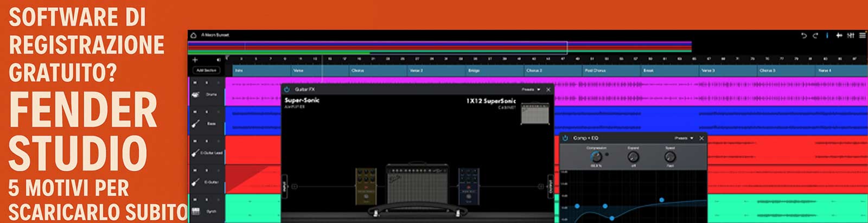Open cloud sync icon beside project title
Screen dimensions: 868x223
point(193,35)
